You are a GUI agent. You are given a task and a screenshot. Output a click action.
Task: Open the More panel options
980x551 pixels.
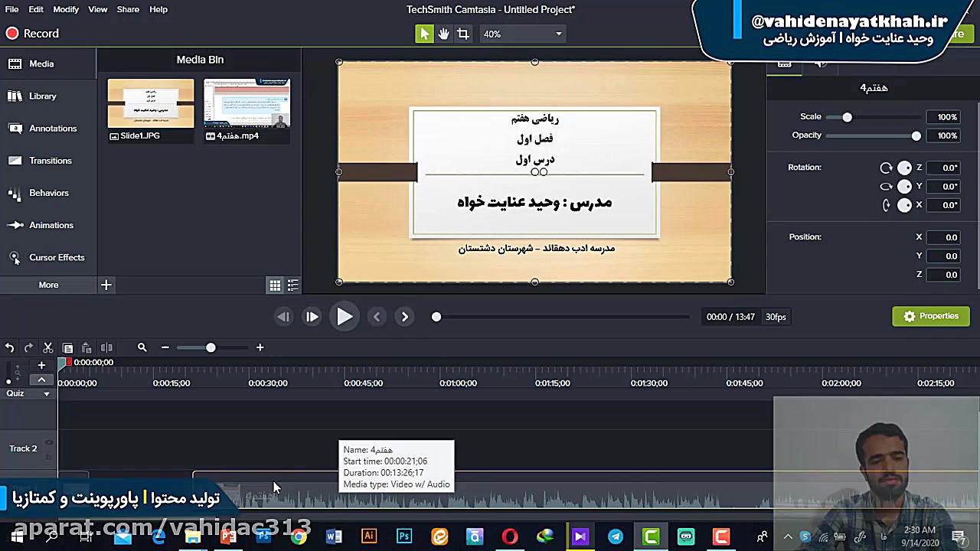[48, 284]
